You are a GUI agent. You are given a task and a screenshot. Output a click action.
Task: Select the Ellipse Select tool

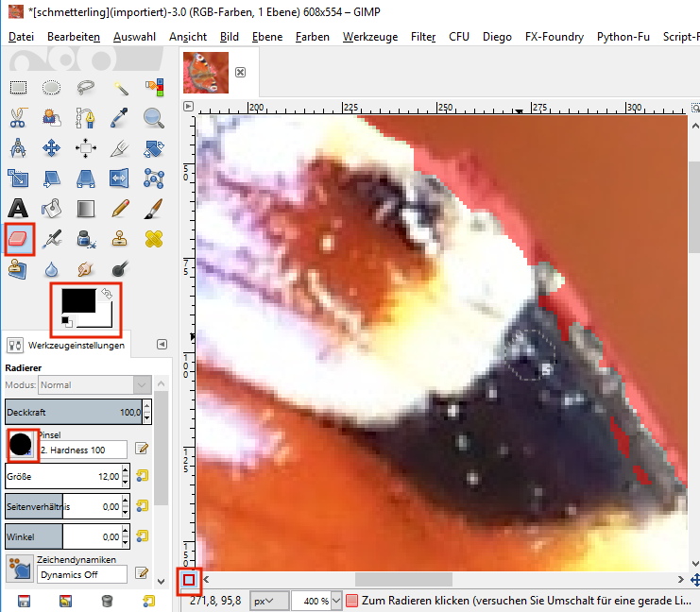click(51, 88)
